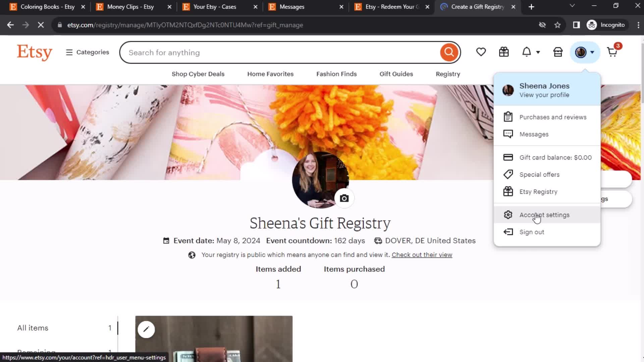
Task: Open Account settings menu item
Action: pos(545,215)
